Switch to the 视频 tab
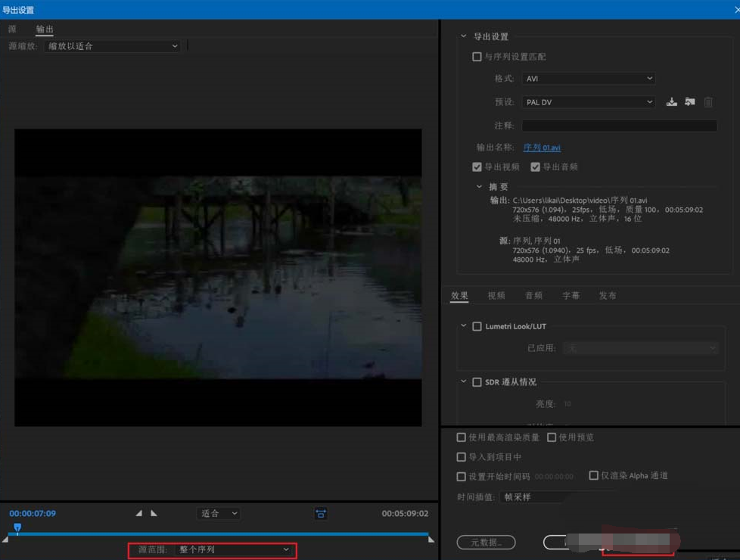 pos(496,295)
